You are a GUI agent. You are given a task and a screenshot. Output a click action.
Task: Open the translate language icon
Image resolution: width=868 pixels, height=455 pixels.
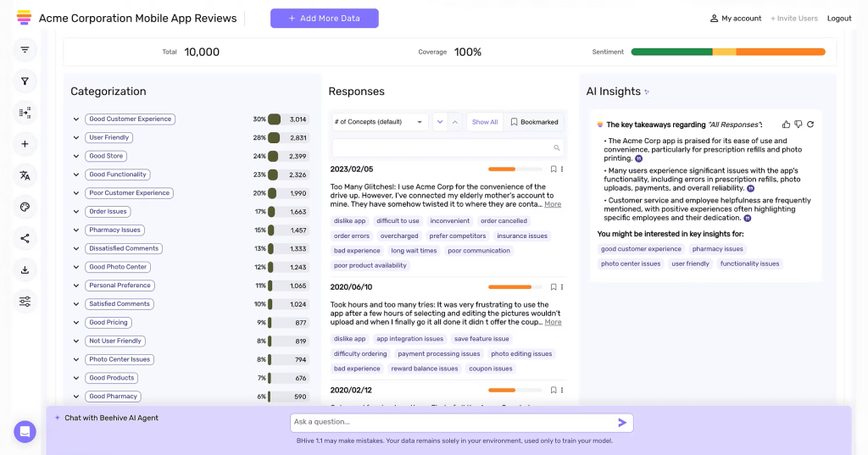[x=25, y=175]
